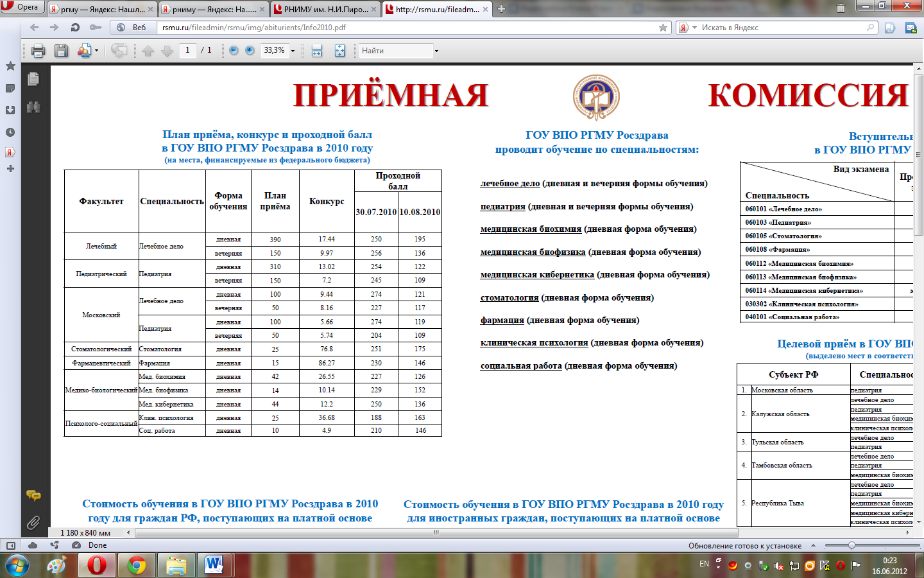Bookmark page with the star icon

pyautogui.click(x=663, y=28)
